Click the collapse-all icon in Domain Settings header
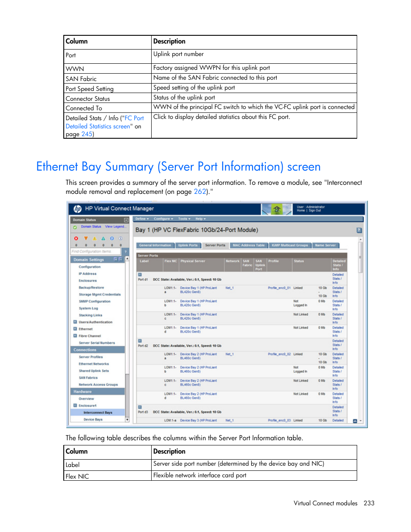Viewport: 411px width, 532px height. click(121, 259)
